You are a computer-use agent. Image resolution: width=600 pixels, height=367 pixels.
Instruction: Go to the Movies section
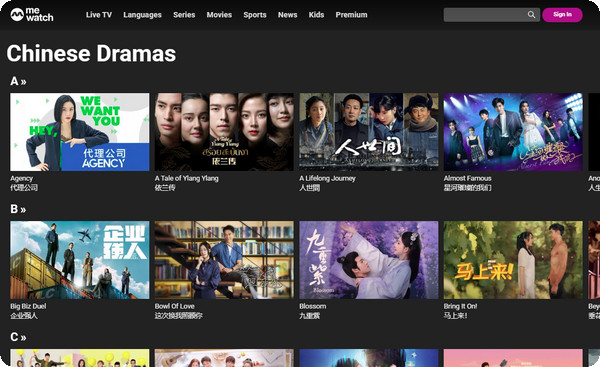pyautogui.click(x=219, y=15)
